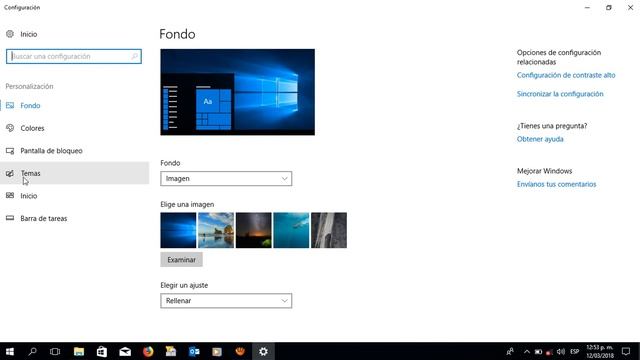Screen dimensions: 640x360
Task: Select the Barra de tareas icon
Action: (x=10, y=218)
